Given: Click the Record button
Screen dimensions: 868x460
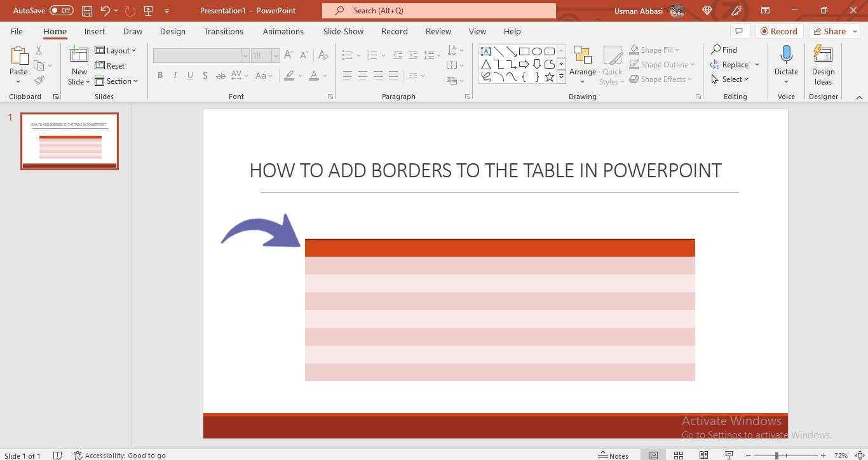Looking at the screenshot, I should (780, 31).
